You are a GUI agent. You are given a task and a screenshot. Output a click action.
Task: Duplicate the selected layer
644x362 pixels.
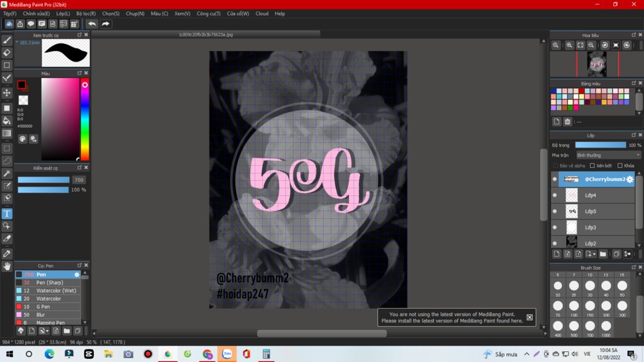[616, 254]
